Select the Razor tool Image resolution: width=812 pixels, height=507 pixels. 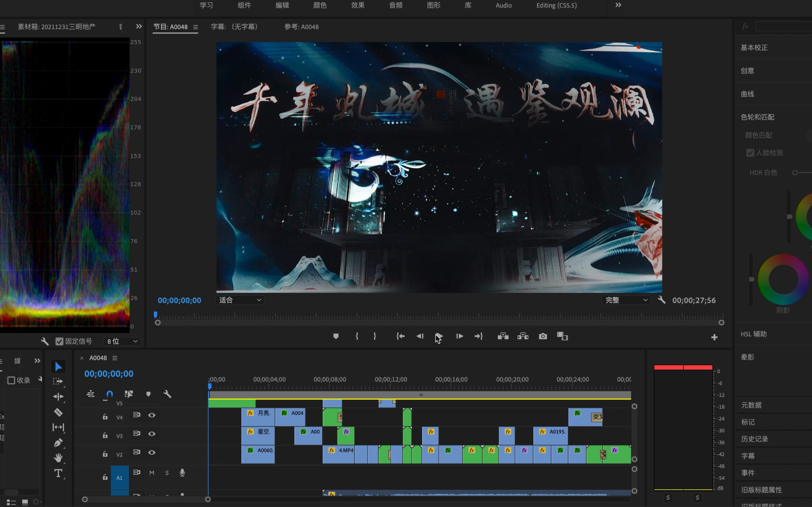point(58,412)
